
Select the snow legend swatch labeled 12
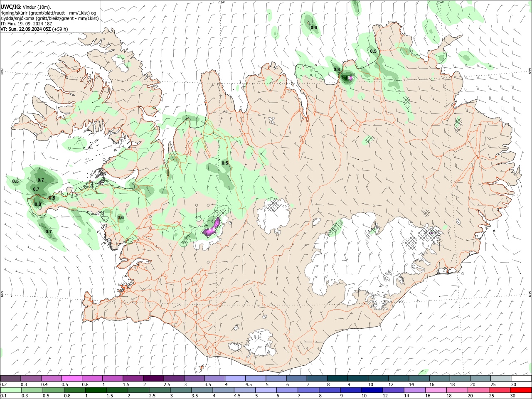point(399,378)
